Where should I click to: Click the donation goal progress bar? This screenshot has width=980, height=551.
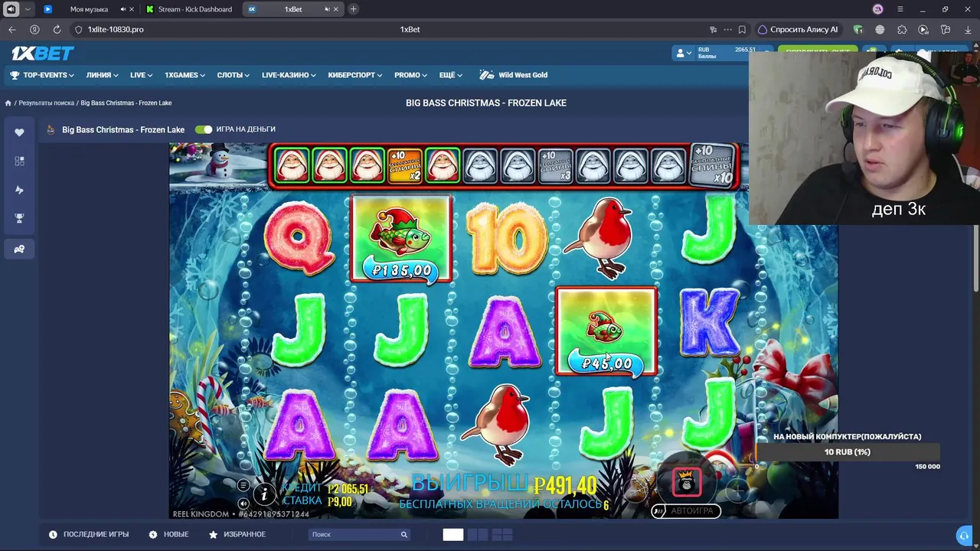click(848, 452)
